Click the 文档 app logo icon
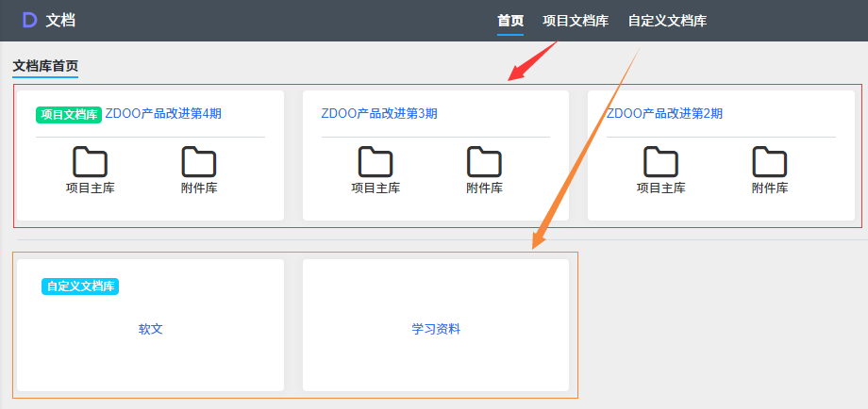The width and height of the screenshot is (868, 409). click(x=29, y=20)
